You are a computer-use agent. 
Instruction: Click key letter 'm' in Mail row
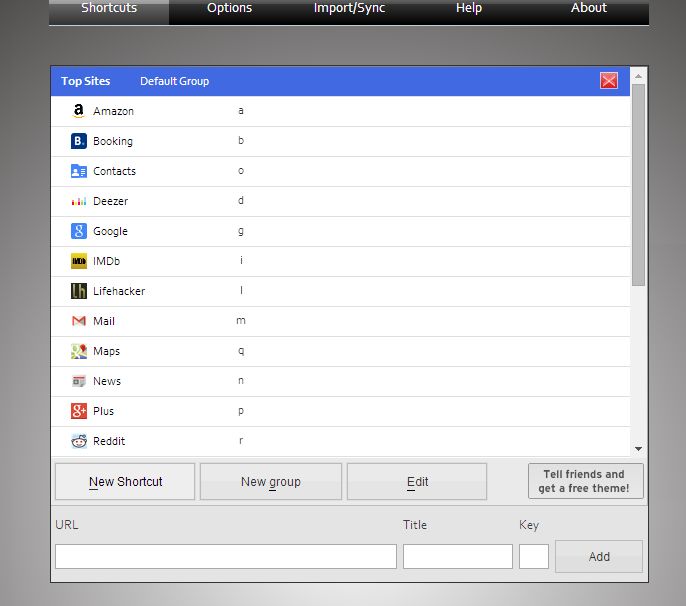(x=241, y=321)
